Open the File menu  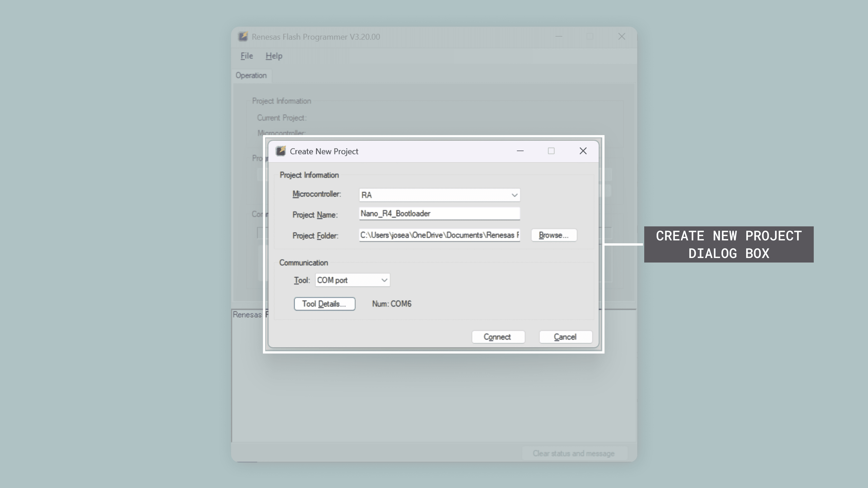[246, 56]
